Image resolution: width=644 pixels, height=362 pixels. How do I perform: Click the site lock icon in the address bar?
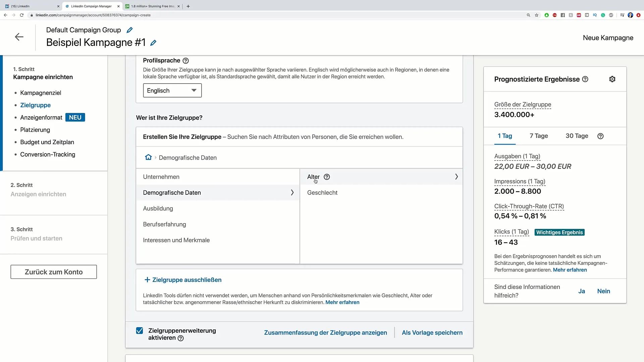click(32, 15)
